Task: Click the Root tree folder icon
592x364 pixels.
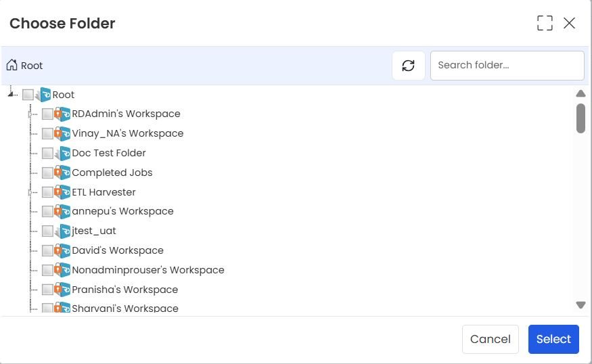Action: pyautogui.click(x=43, y=95)
